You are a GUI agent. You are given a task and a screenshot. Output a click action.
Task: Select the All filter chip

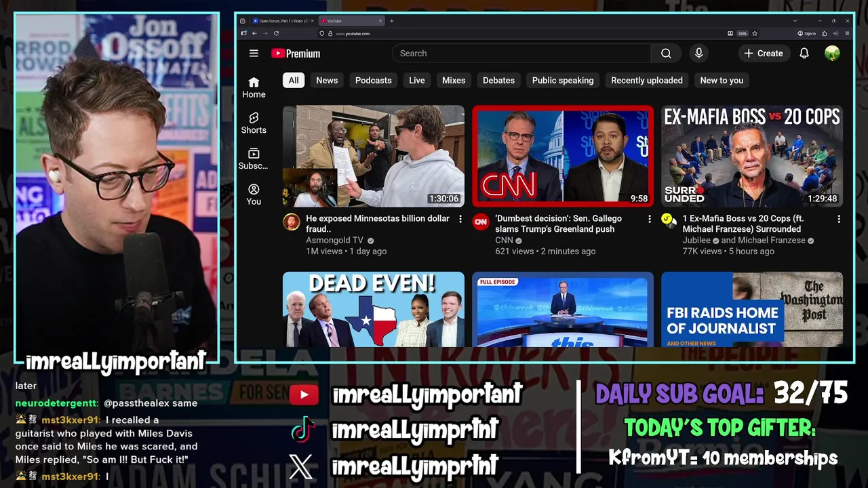294,80
